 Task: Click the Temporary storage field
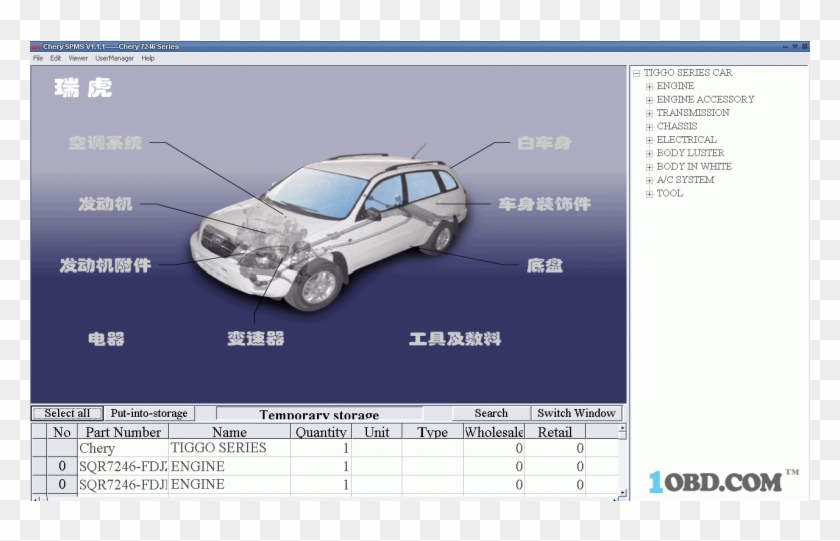click(x=319, y=413)
